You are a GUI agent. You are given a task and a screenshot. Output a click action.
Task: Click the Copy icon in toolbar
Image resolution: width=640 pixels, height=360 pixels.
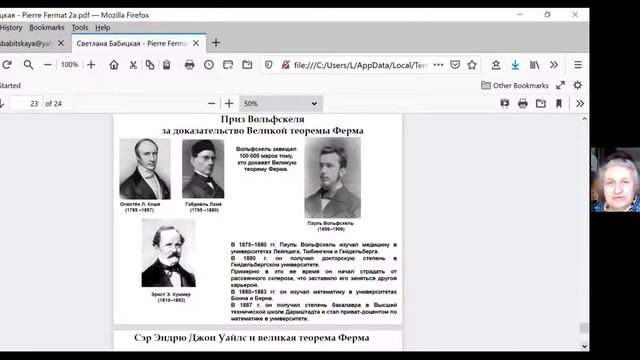pyautogui.click(x=150, y=64)
